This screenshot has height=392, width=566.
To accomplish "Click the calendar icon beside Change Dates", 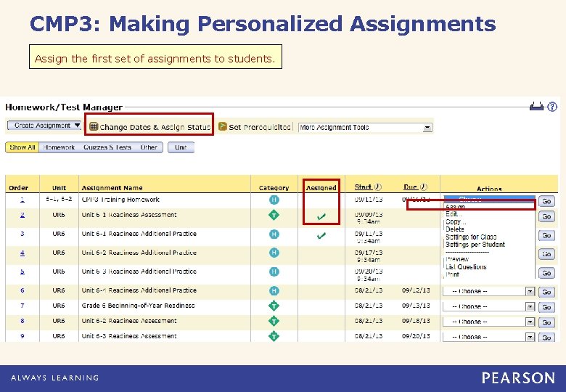I will pyautogui.click(x=94, y=126).
